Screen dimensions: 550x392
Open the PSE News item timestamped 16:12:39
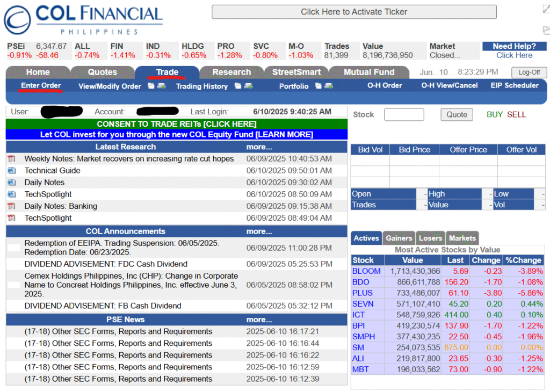pos(118,379)
